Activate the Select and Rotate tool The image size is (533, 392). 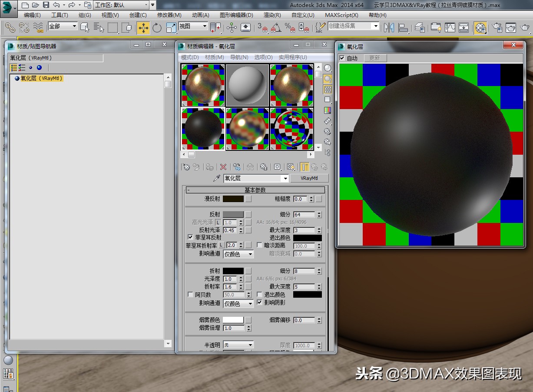point(156,28)
